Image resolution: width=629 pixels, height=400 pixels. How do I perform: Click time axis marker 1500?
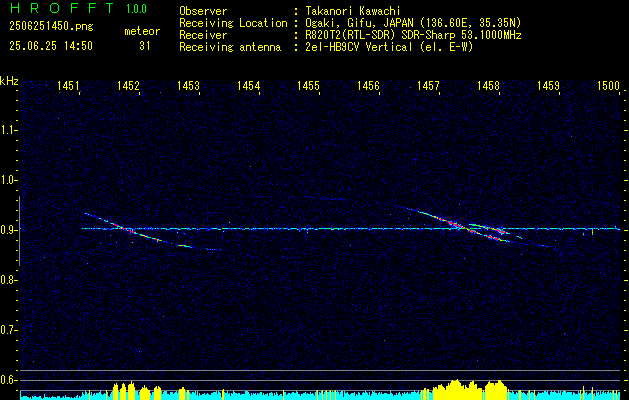pyautogui.click(x=609, y=85)
